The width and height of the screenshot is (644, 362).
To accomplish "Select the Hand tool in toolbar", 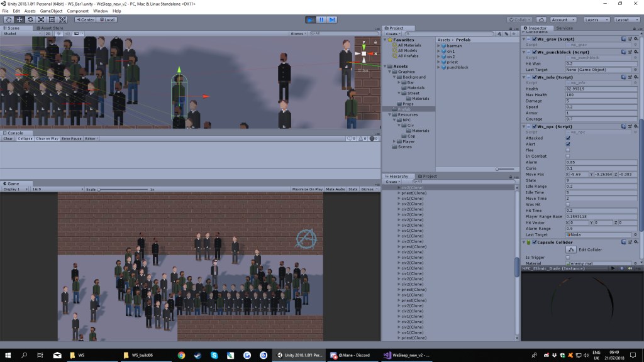I will tap(8, 19).
